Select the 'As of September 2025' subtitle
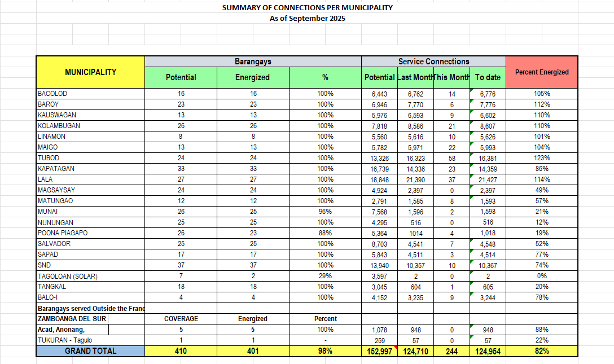 pos(307,18)
